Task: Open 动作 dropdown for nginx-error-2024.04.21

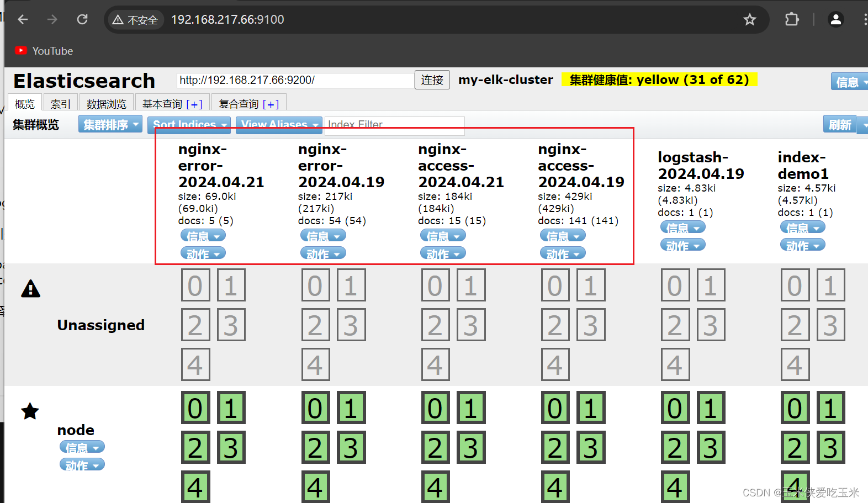Action: point(203,254)
